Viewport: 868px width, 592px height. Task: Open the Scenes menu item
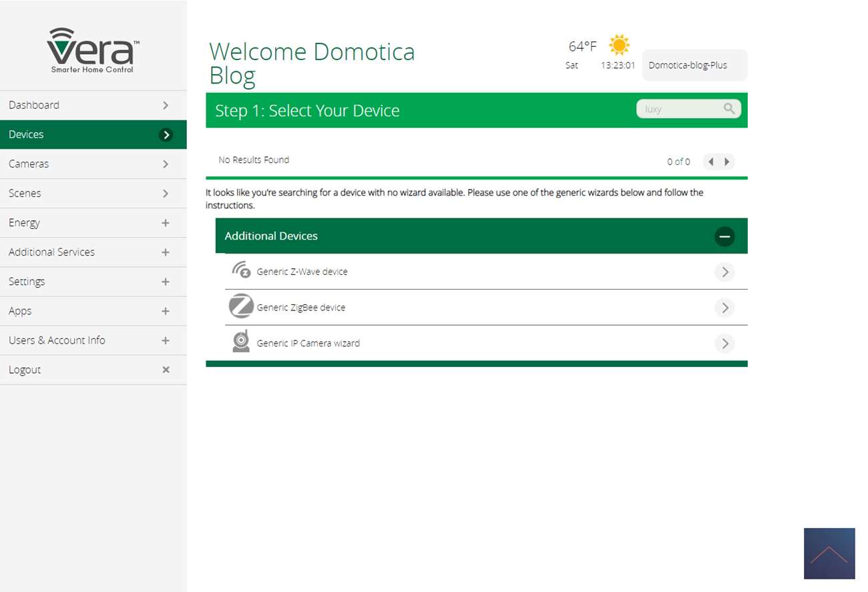coord(93,194)
